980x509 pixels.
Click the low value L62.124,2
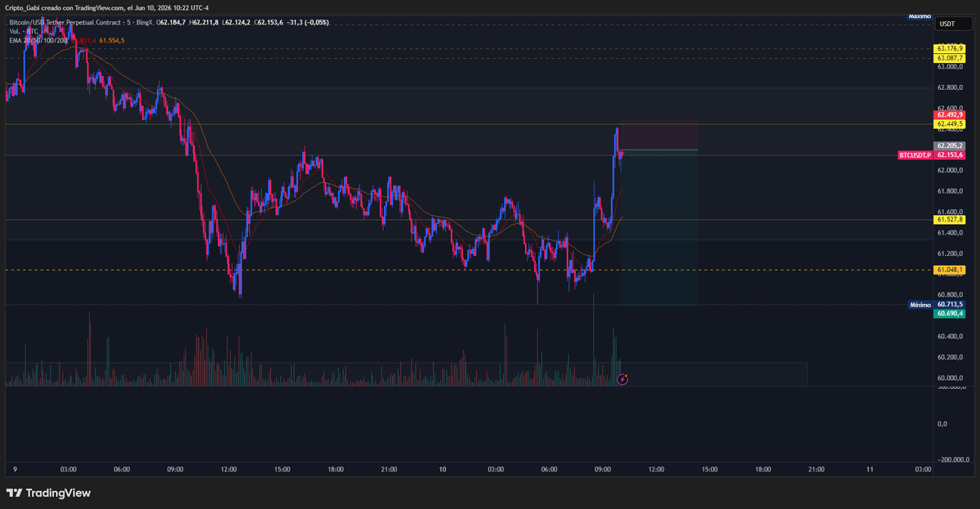click(x=237, y=22)
